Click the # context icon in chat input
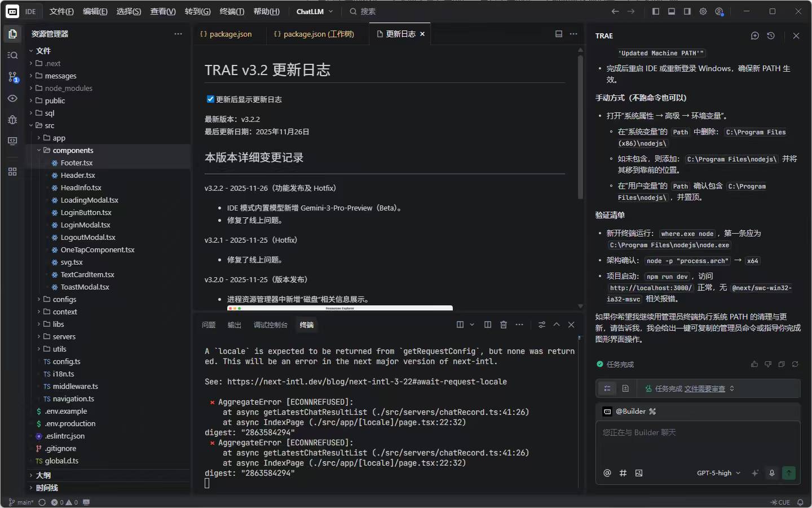The width and height of the screenshot is (812, 508). tap(623, 473)
